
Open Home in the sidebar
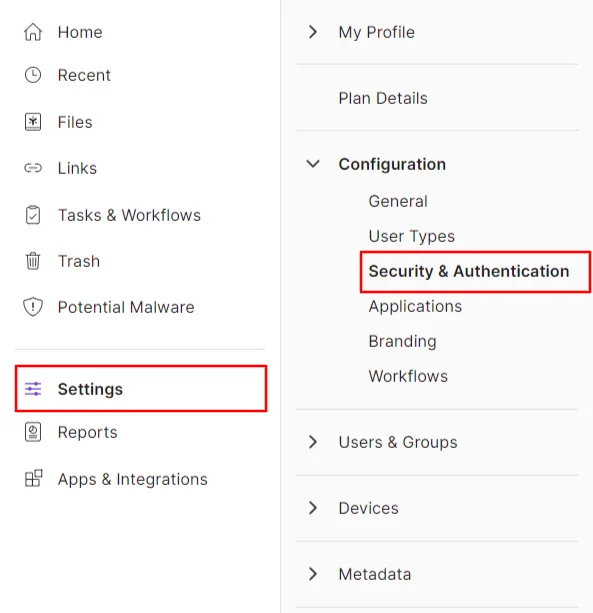80,32
